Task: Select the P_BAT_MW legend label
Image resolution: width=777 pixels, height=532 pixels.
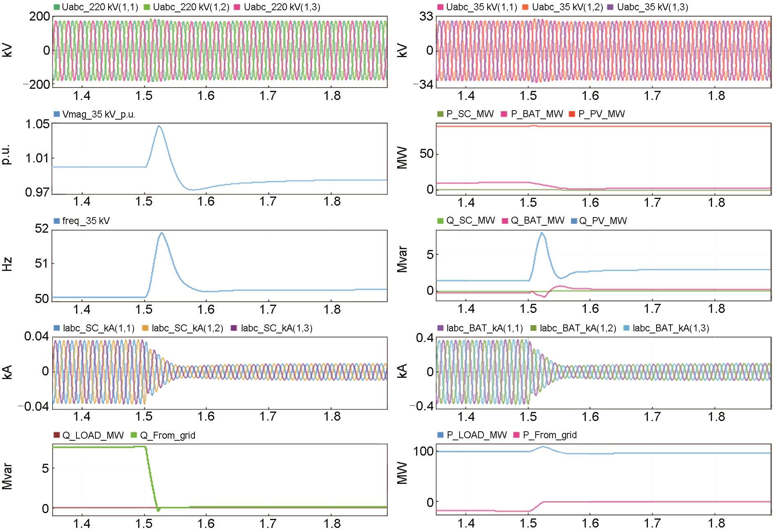Action: [536, 114]
